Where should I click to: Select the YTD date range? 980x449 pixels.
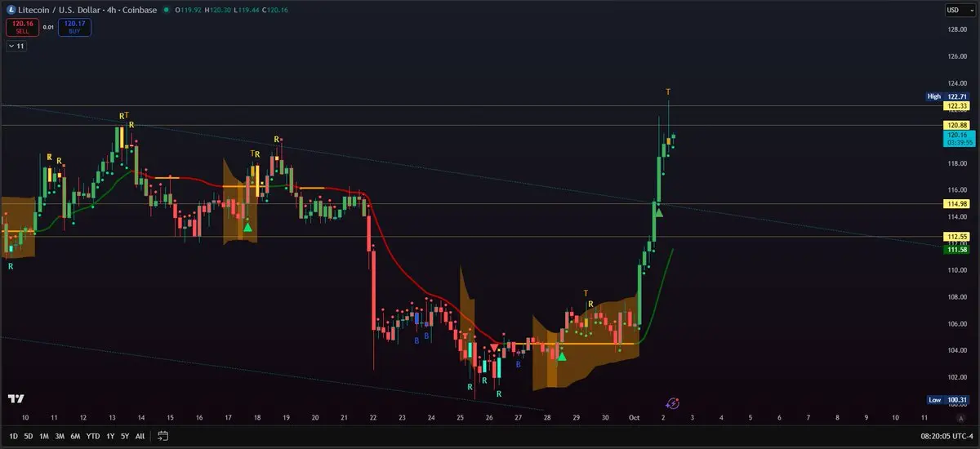[92, 435]
